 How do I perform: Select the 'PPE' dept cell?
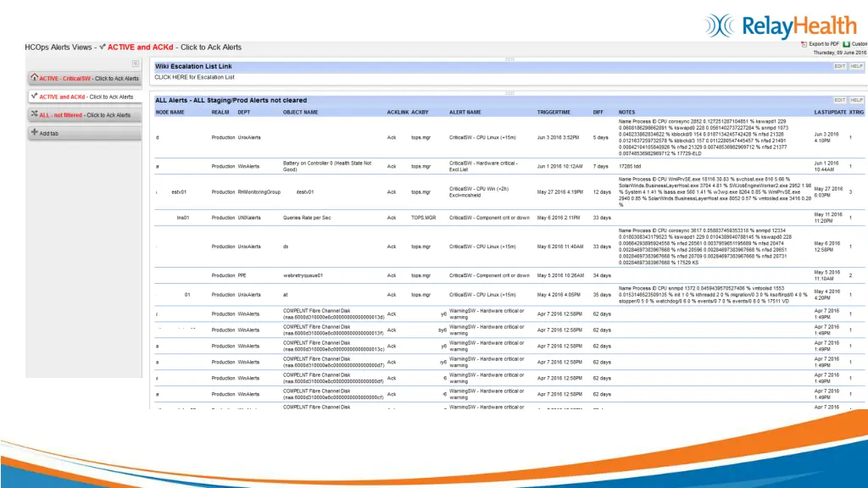242,275
